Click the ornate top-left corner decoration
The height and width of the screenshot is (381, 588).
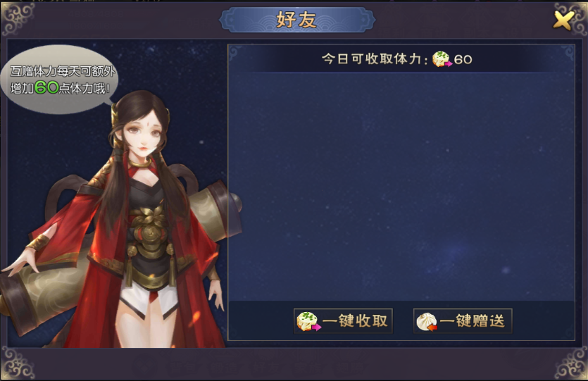pos(17,17)
